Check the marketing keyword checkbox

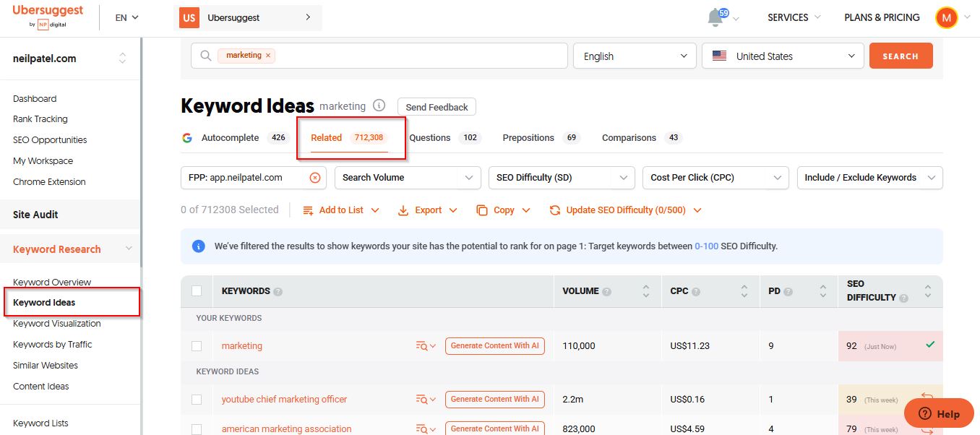pos(197,346)
